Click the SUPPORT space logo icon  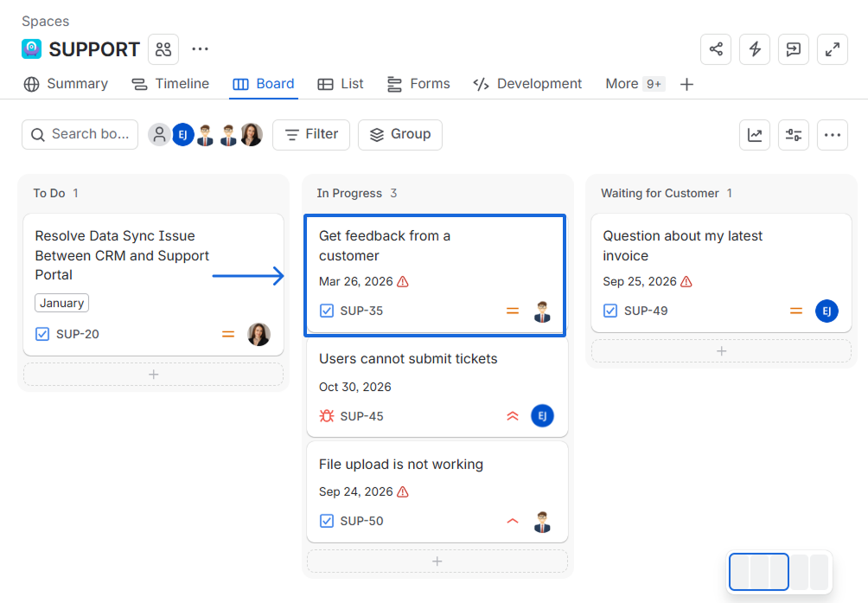click(31, 49)
